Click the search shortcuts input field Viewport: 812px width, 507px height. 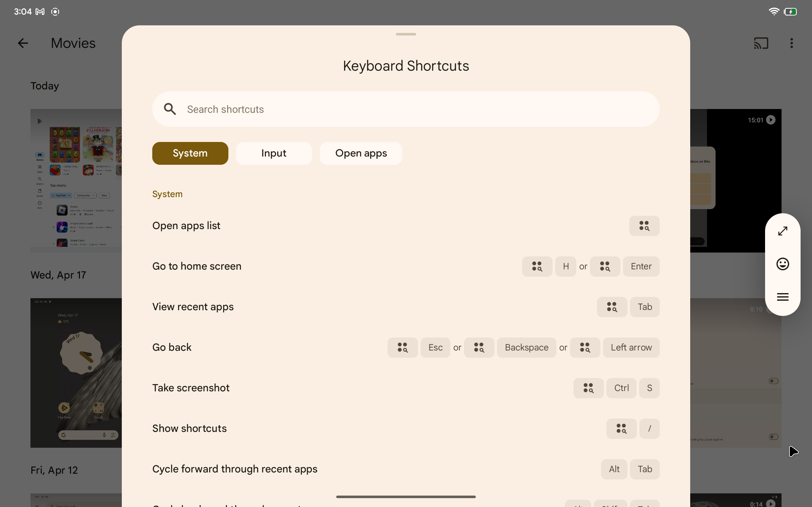(406, 109)
